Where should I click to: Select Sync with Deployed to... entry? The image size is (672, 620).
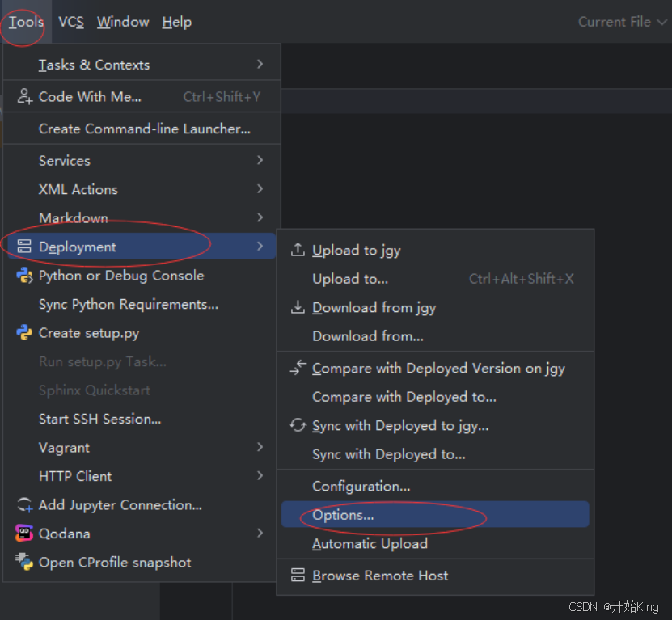(x=435, y=454)
